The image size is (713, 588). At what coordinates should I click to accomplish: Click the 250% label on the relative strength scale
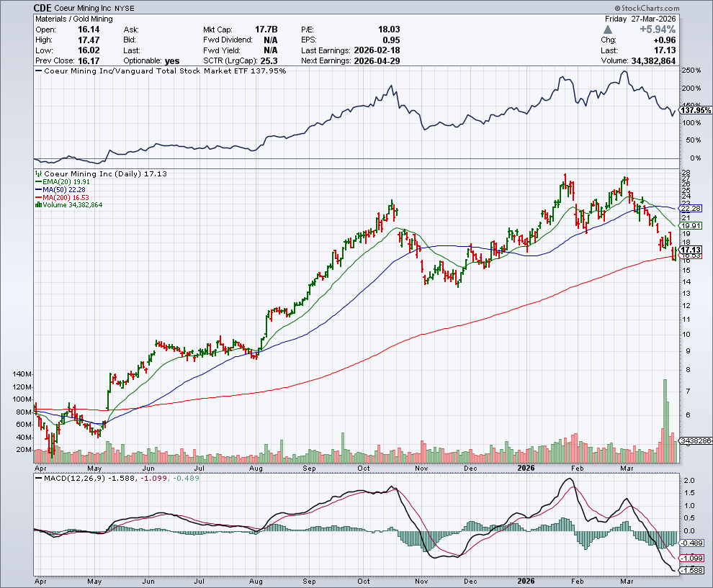(691, 71)
